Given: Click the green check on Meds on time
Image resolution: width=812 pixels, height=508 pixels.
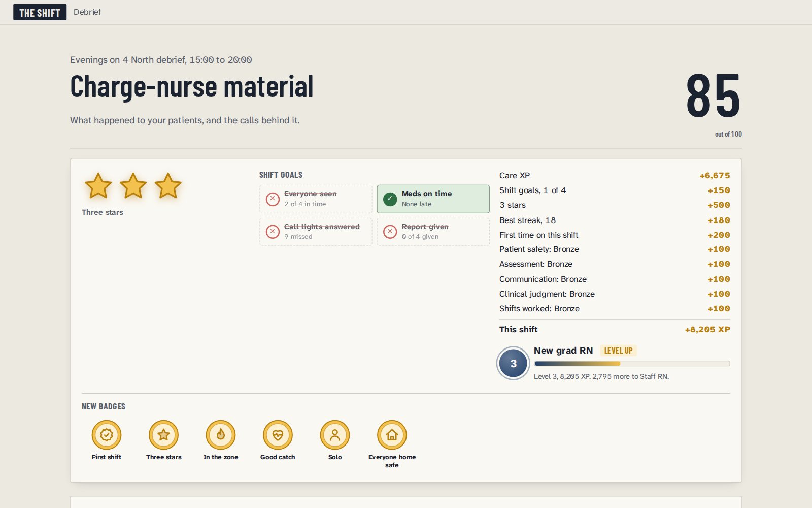Looking at the screenshot, I should tap(390, 199).
